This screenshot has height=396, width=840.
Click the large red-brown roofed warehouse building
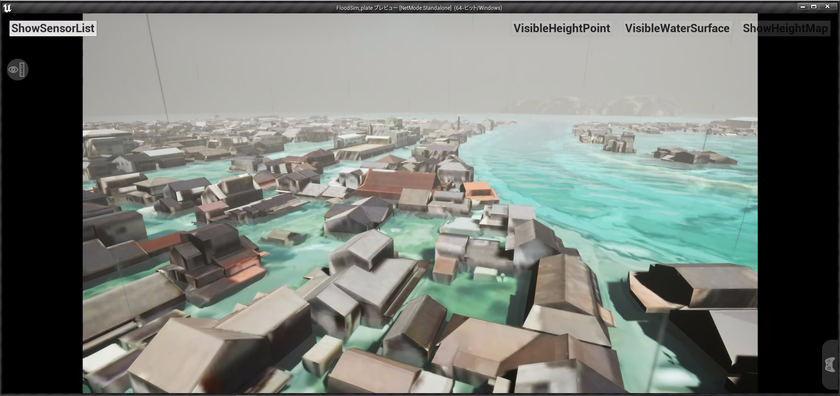pos(395,183)
